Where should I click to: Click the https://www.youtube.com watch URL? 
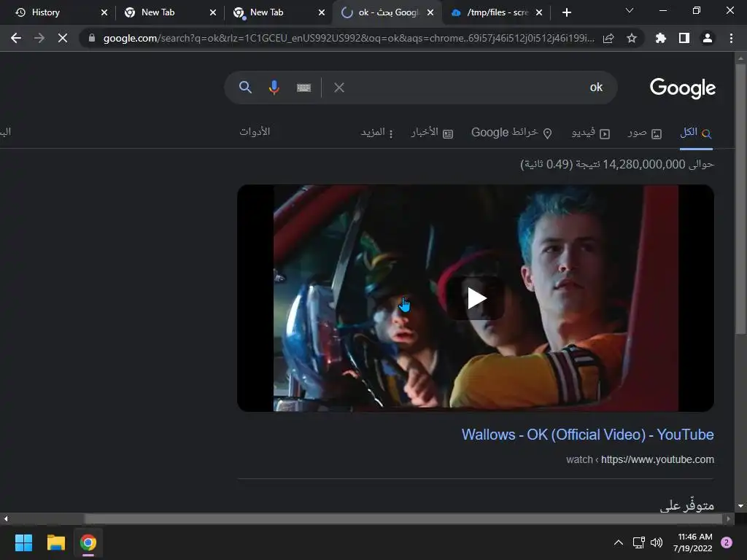[x=640, y=459]
